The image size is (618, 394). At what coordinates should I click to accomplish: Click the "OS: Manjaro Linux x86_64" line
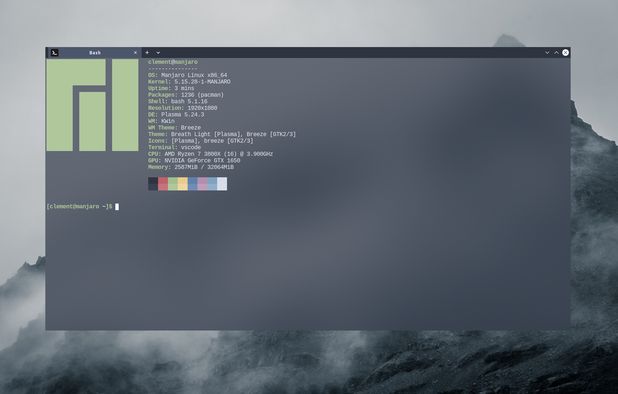coord(188,75)
